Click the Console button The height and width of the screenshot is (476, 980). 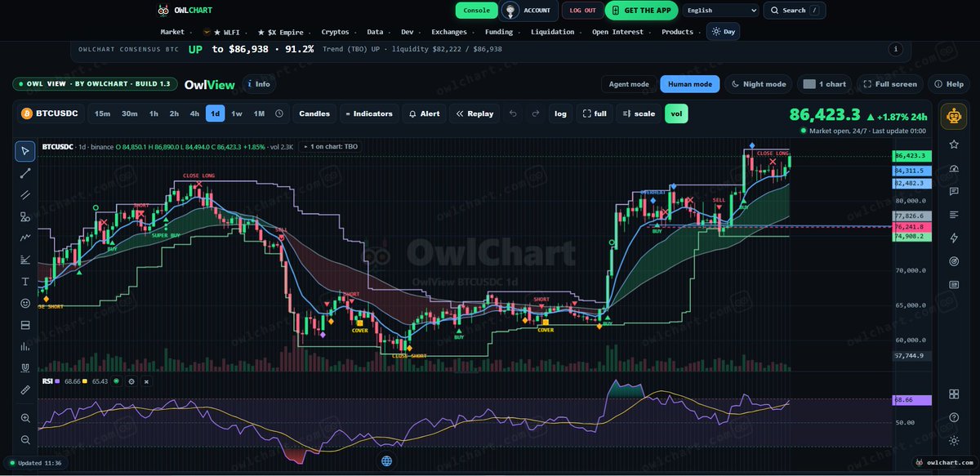coord(475,11)
